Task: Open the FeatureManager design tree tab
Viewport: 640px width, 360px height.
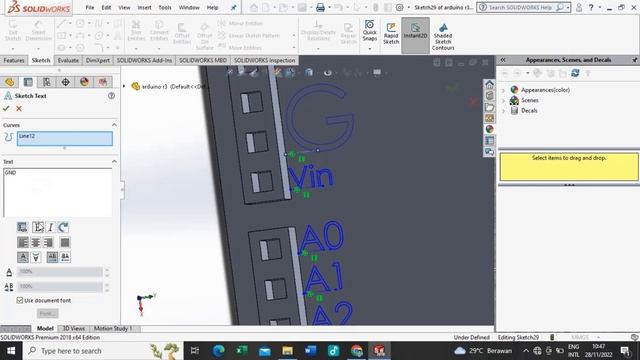Action: [9, 82]
